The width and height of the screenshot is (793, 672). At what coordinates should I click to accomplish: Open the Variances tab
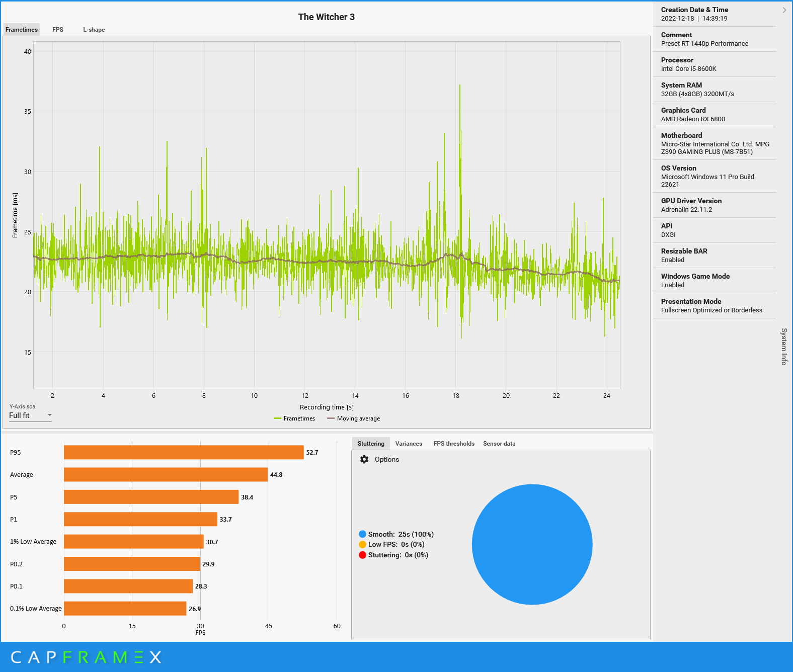[409, 444]
